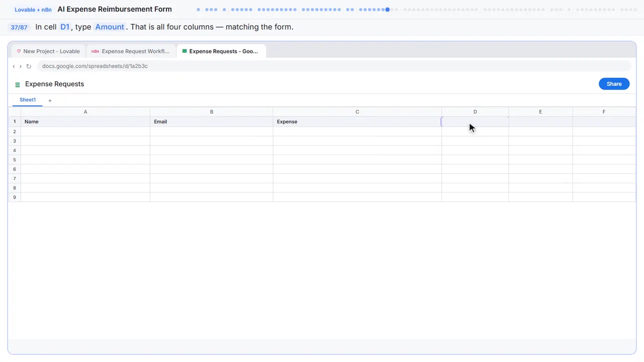Select the Expense header cell
644x362 pixels.
357,122
